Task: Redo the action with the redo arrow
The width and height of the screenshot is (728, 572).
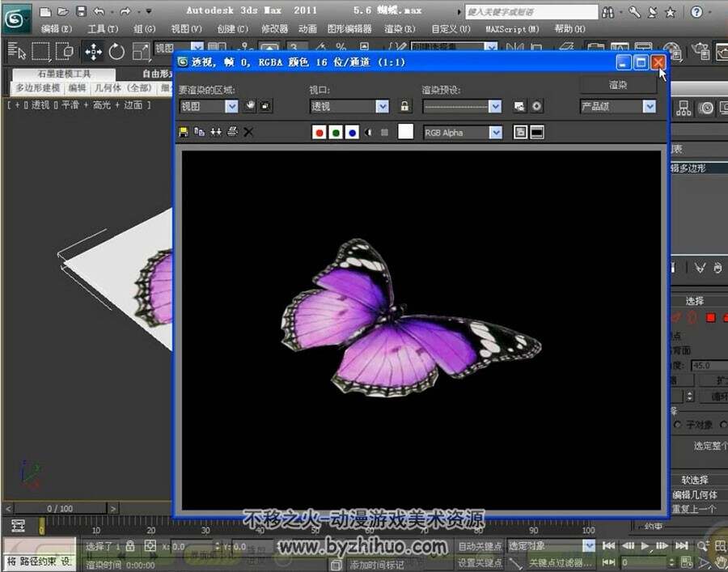Action: (125, 11)
